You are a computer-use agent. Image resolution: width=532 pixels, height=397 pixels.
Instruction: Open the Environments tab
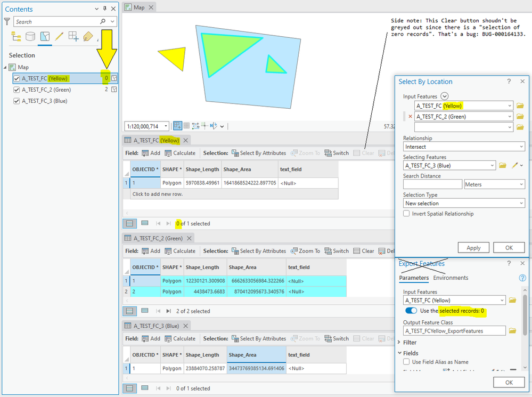(451, 278)
